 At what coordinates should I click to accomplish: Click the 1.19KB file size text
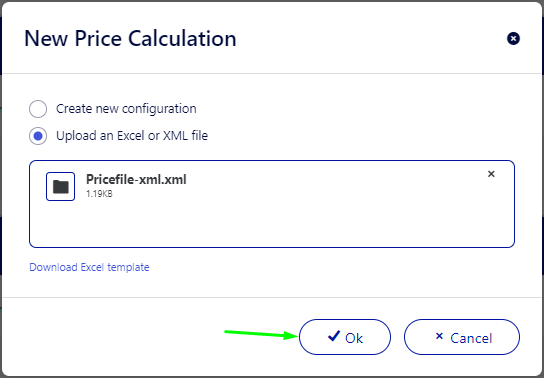click(x=99, y=194)
